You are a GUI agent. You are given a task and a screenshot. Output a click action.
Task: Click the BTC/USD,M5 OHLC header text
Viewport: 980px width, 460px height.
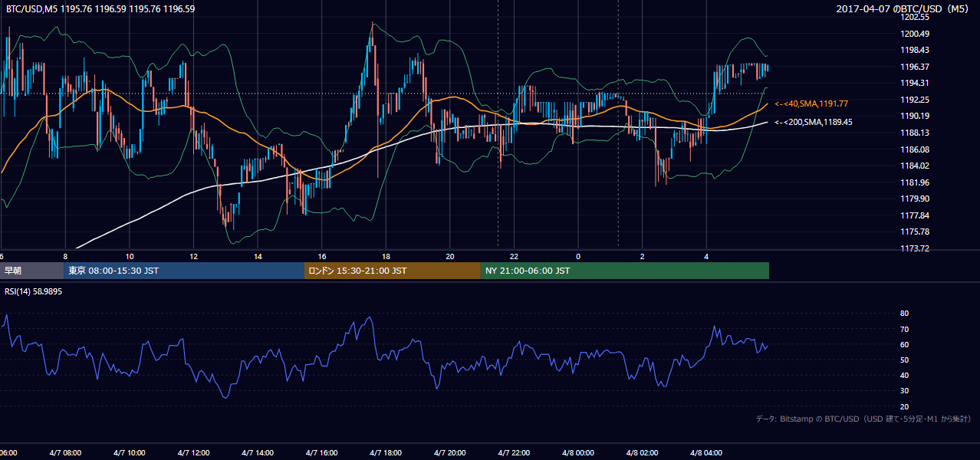point(100,9)
